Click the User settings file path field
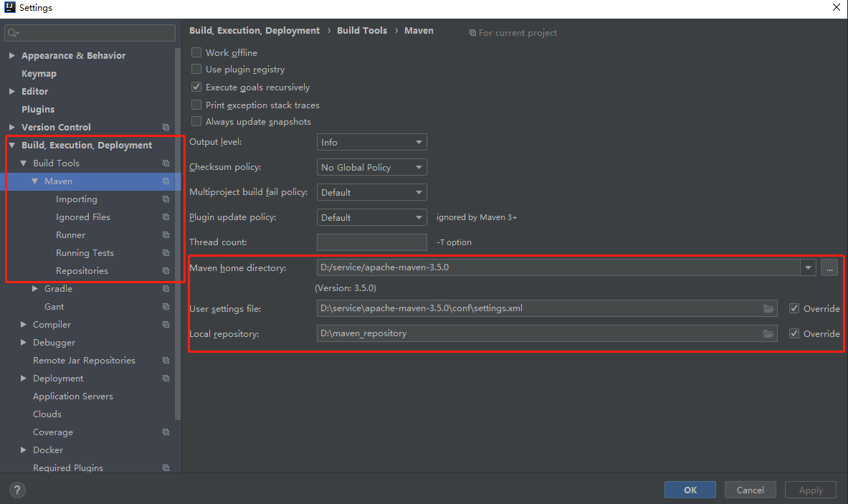 coord(547,308)
